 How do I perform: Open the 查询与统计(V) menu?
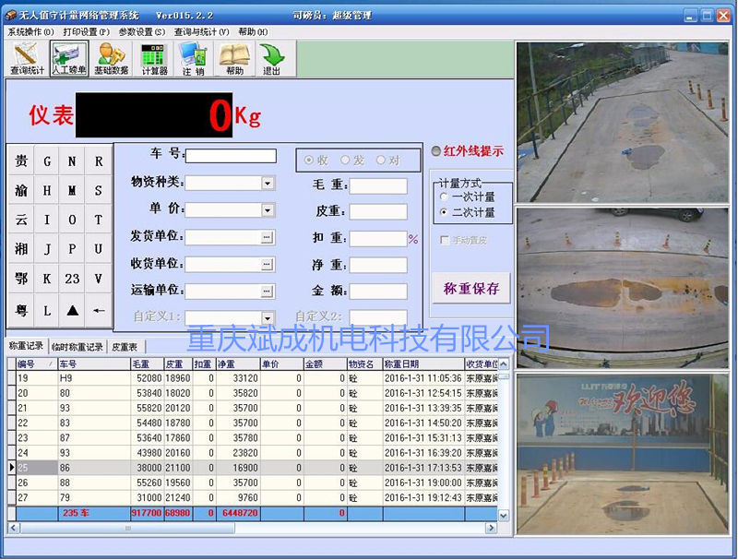tap(201, 32)
